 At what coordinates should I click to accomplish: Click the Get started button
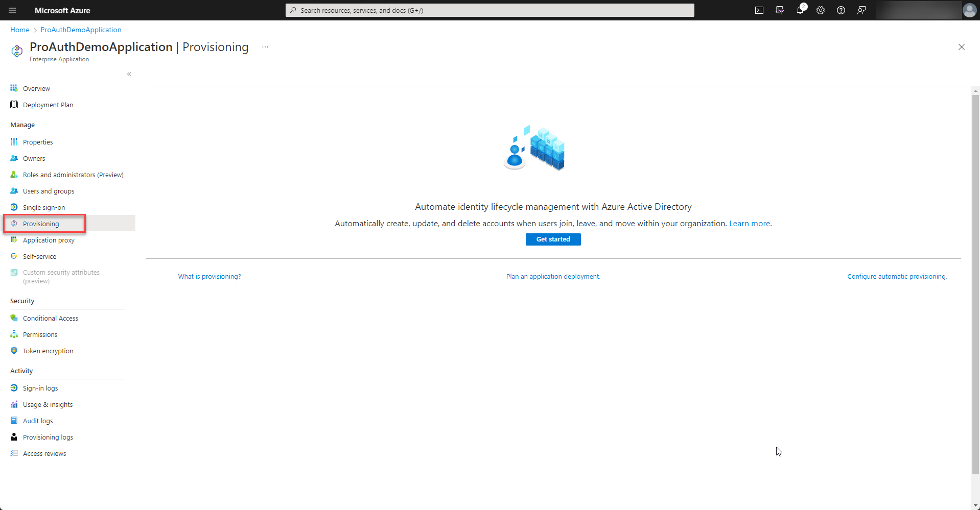coord(553,239)
